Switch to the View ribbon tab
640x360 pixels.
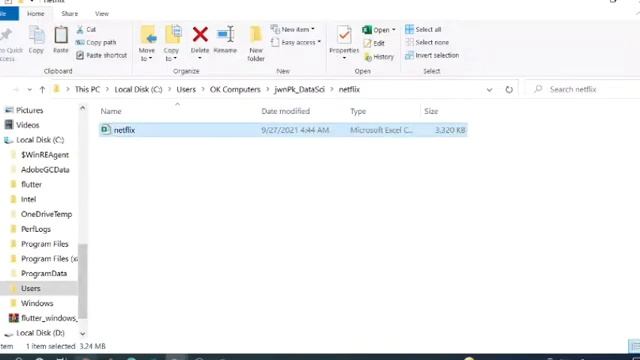pos(102,13)
